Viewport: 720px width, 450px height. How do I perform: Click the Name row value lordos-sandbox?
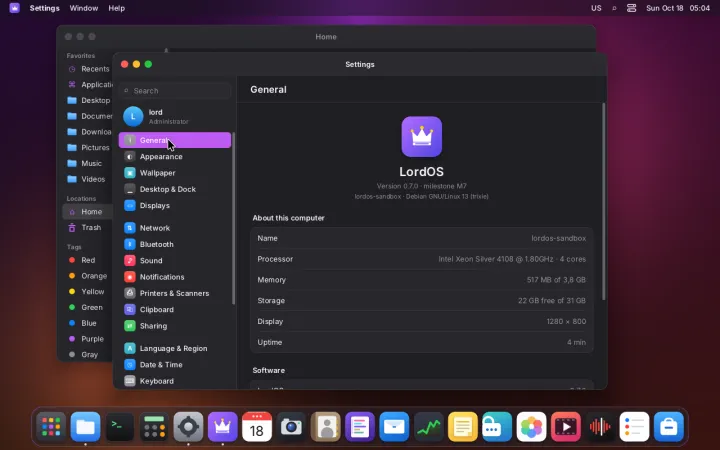pos(558,238)
